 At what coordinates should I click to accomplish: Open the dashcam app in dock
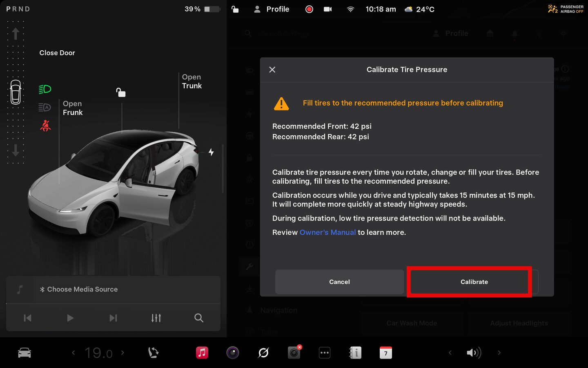[x=294, y=352]
